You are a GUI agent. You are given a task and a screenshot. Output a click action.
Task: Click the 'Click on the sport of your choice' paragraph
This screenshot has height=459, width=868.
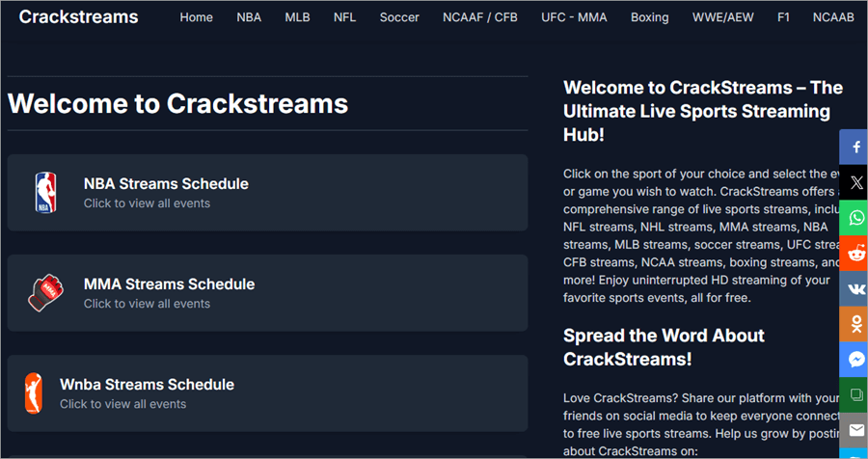(703, 236)
